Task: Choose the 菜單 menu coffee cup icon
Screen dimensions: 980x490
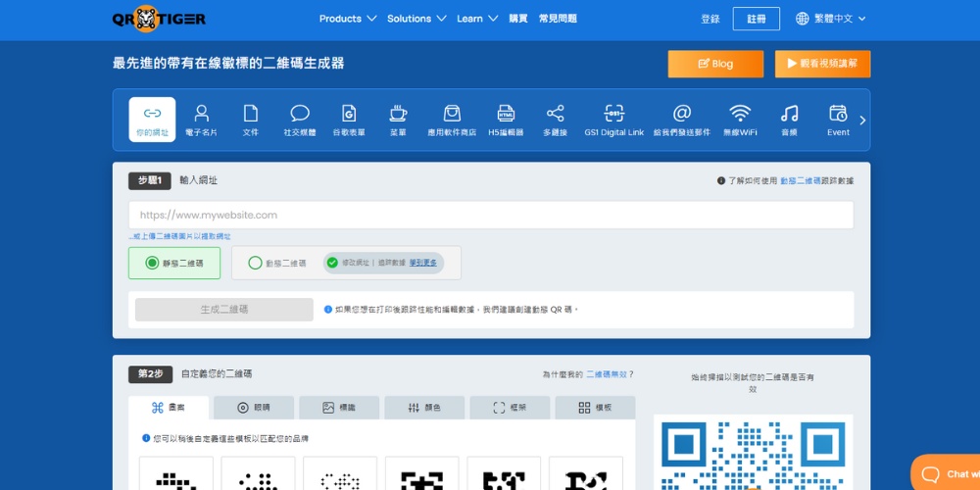Action: tap(398, 113)
